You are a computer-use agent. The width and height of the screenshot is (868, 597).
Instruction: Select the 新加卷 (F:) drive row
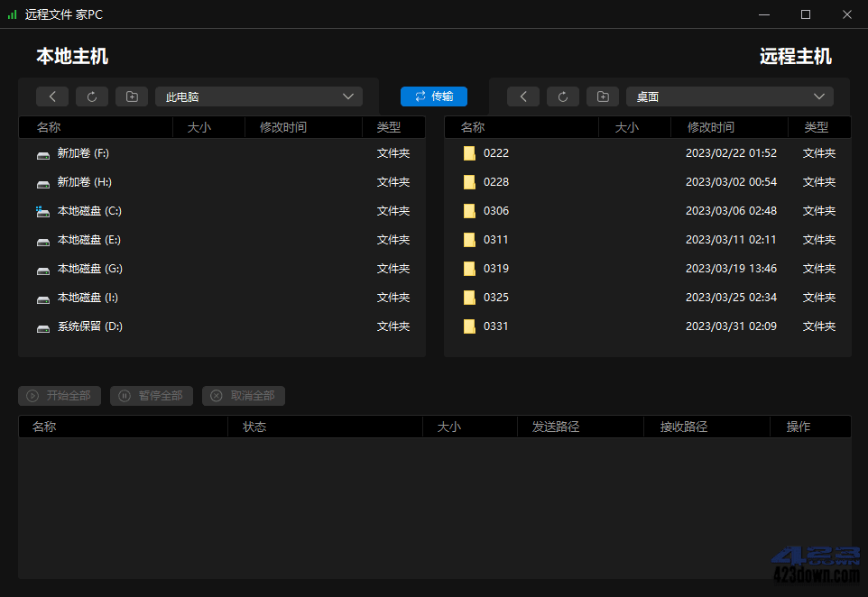(83, 153)
